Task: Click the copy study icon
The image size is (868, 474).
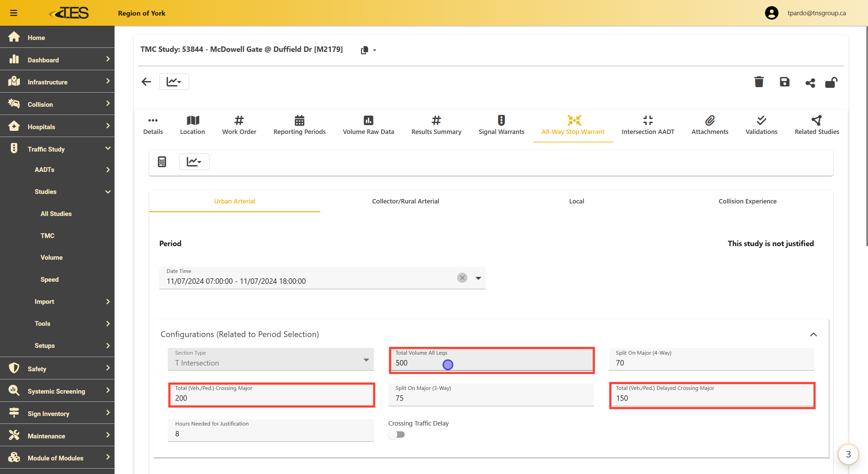Action: (x=364, y=50)
